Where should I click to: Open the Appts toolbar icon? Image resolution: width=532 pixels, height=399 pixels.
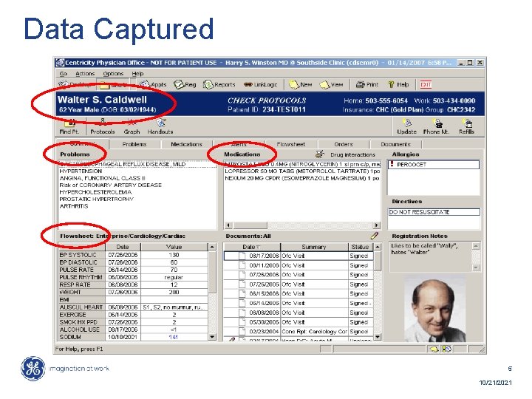pyautogui.click(x=153, y=84)
